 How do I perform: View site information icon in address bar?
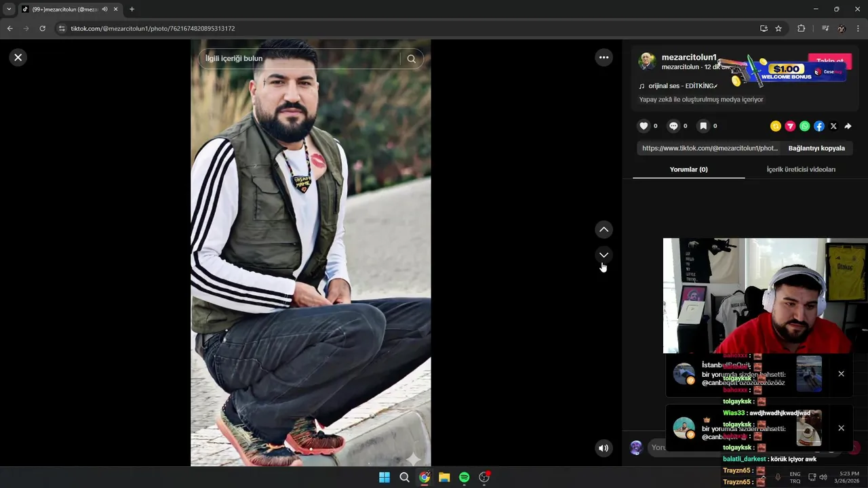(x=62, y=28)
